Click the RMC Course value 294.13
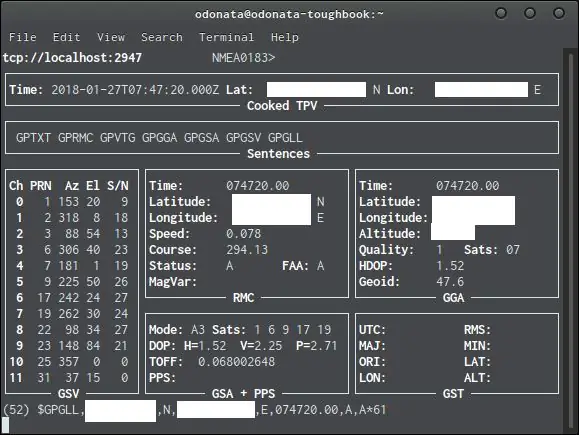This screenshot has height=435, width=579. point(247,250)
